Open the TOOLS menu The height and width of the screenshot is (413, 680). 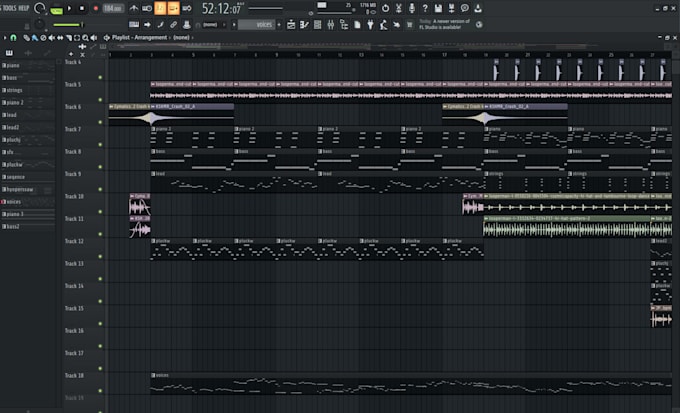[x=8, y=8]
